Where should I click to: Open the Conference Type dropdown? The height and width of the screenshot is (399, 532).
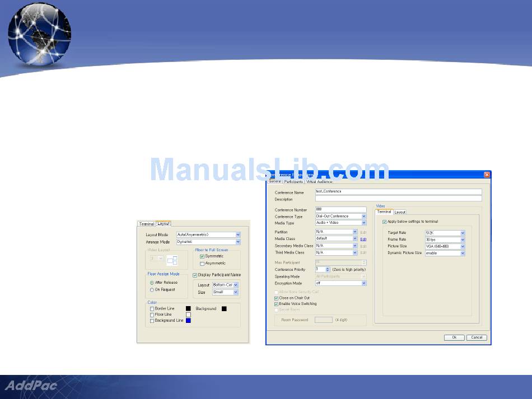(340, 216)
